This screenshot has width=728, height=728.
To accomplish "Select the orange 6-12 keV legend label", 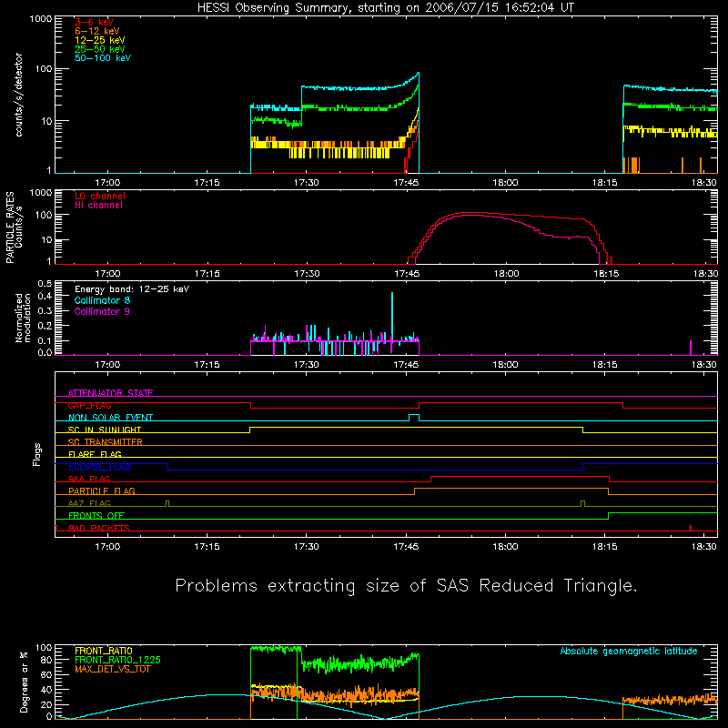I will (97, 31).
